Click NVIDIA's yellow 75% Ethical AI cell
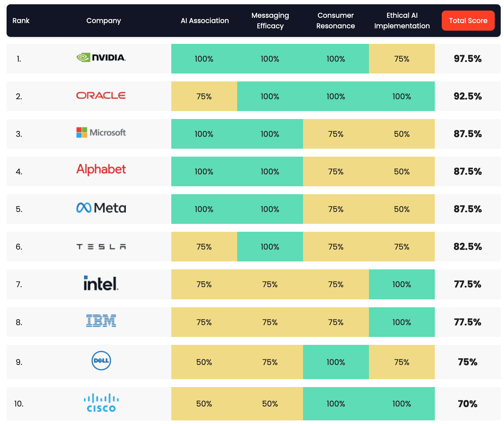The width and height of the screenshot is (504, 424). click(x=402, y=59)
